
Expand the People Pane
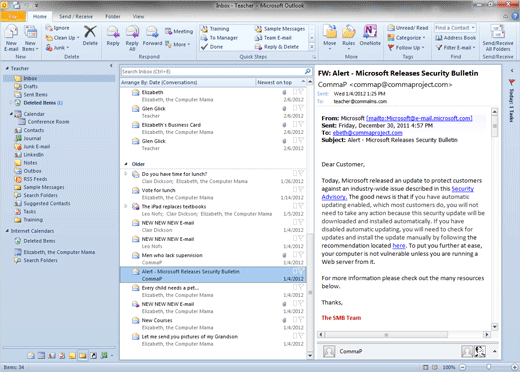[x=494, y=351]
